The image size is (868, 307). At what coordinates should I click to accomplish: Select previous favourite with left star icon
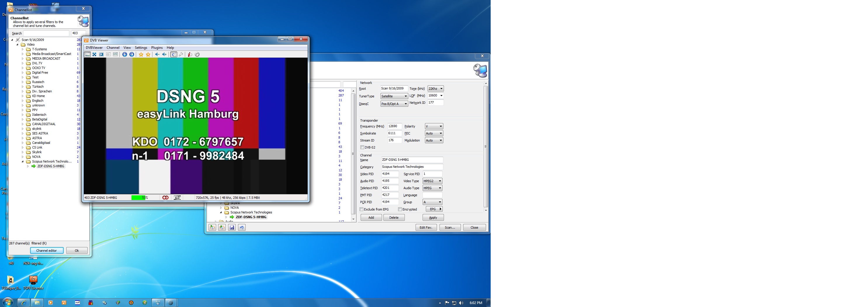tap(141, 54)
